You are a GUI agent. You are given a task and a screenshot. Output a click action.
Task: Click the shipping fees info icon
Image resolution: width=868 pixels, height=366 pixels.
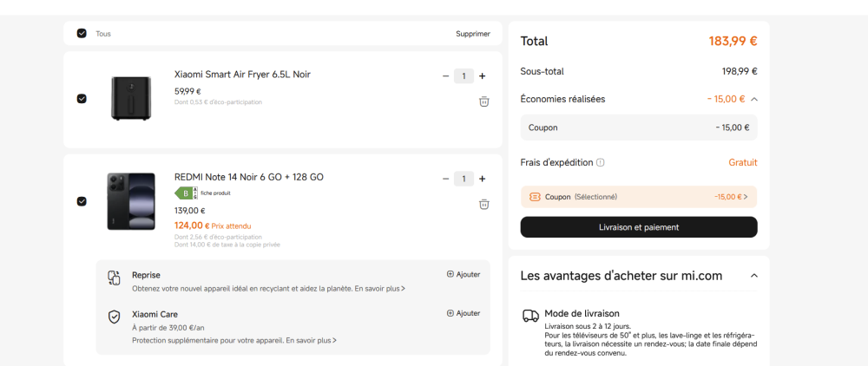pyautogui.click(x=601, y=162)
